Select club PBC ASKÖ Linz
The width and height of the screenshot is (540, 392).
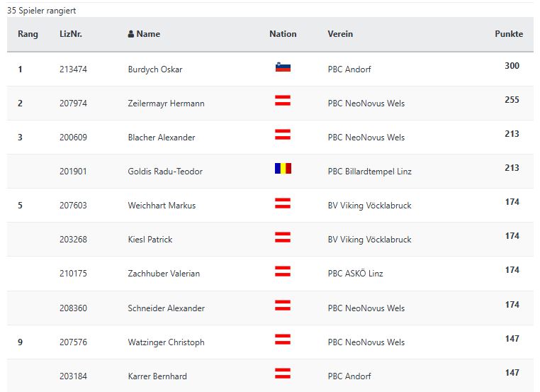[355, 273]
